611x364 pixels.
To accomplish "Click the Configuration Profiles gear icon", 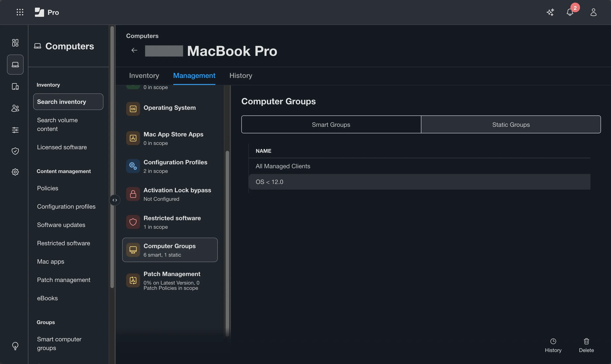I will (x=133, y=166).
